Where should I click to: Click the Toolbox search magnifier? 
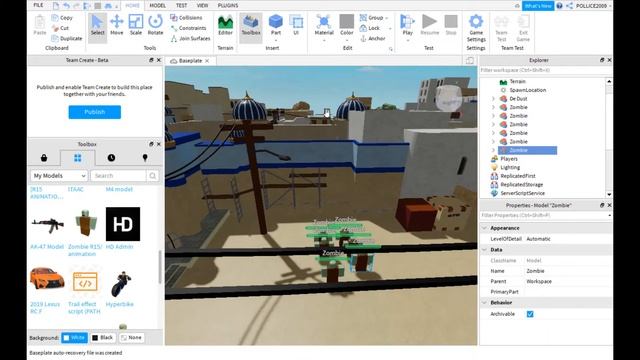click(153, 176)
